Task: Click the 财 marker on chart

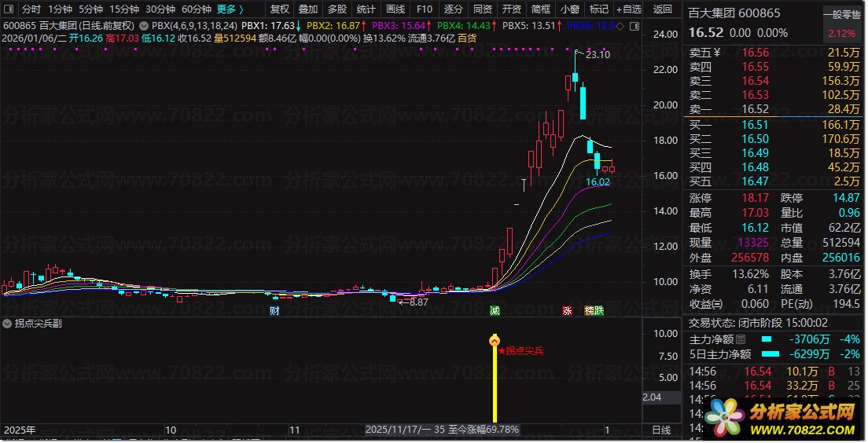Action: coord(274,311)
